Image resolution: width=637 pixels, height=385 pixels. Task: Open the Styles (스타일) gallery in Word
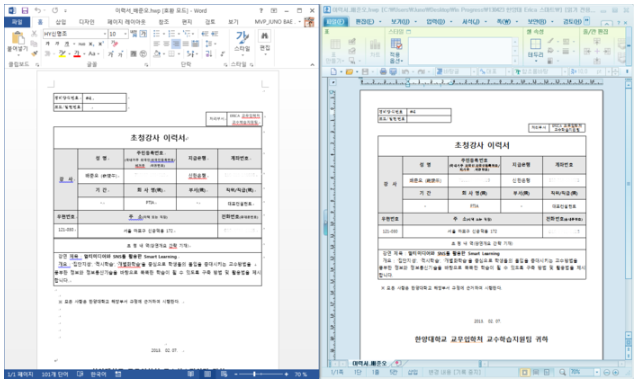(x=242, y=42)
